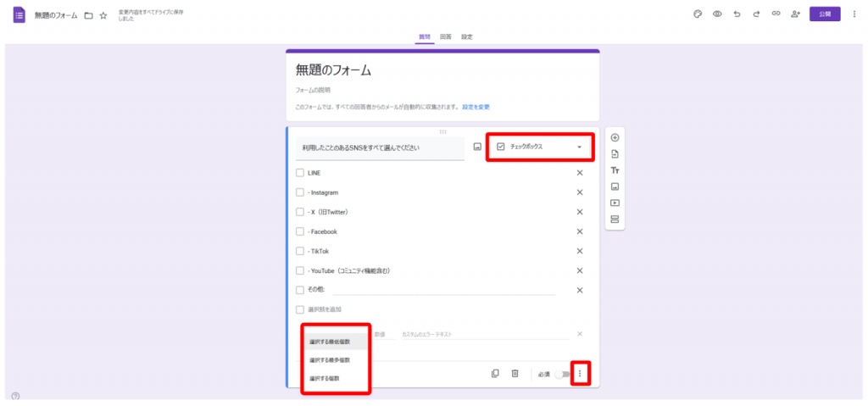Image resolution: width=868 pixels, height=406 pixels.
Task: Open the theme customization palette icon
Action: [698, 14]
